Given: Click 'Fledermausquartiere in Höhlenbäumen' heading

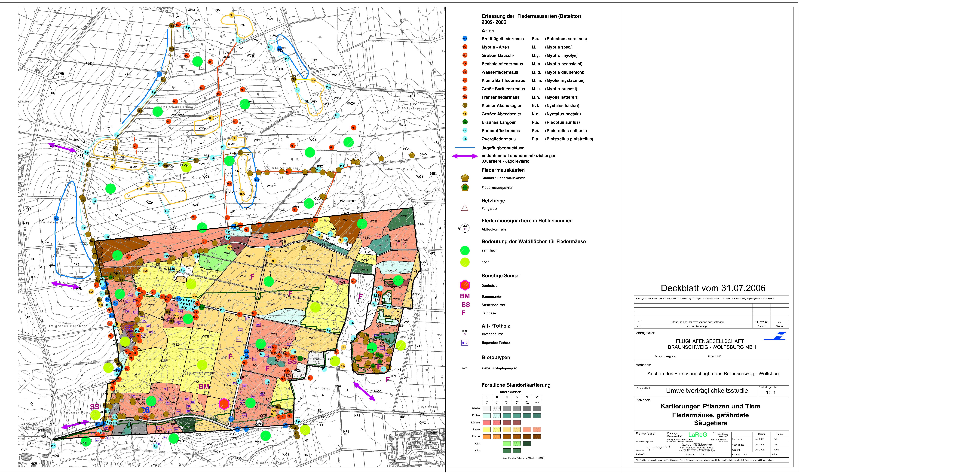Looking at the screenshot, I should coord(527,221).
